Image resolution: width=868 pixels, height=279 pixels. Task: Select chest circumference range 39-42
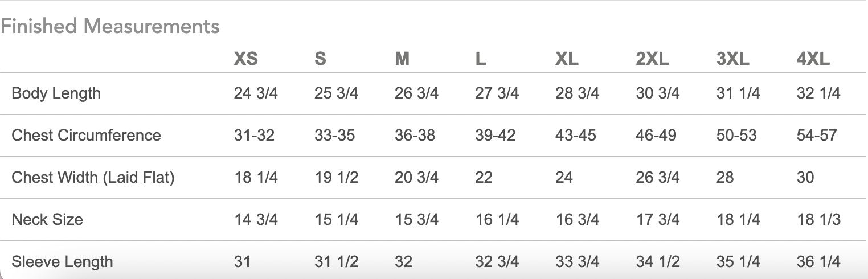(495, 136)
